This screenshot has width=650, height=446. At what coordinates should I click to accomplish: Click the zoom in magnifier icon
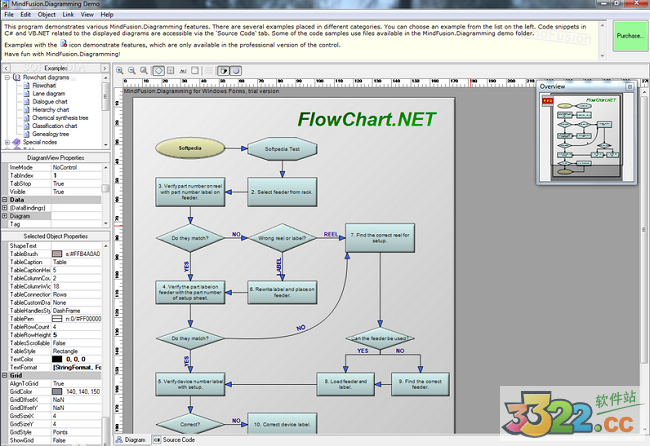coord(120,71)
